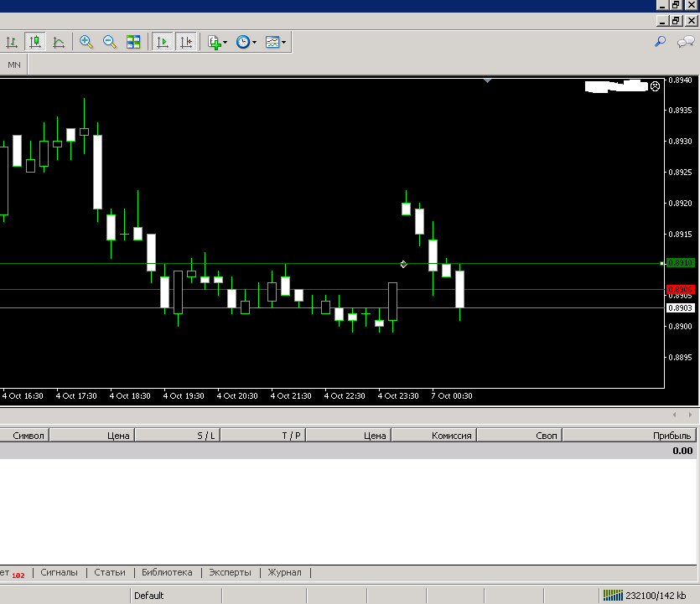This screenshot has width=700, height=604.
Task: Sort by the T / P column header
Action: (263, 436)
